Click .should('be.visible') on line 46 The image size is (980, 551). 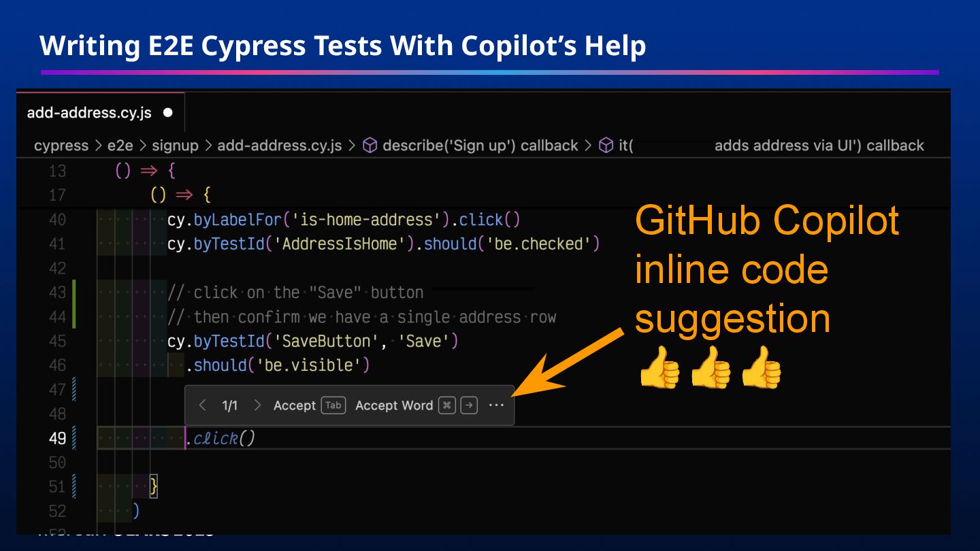(278, 366)
